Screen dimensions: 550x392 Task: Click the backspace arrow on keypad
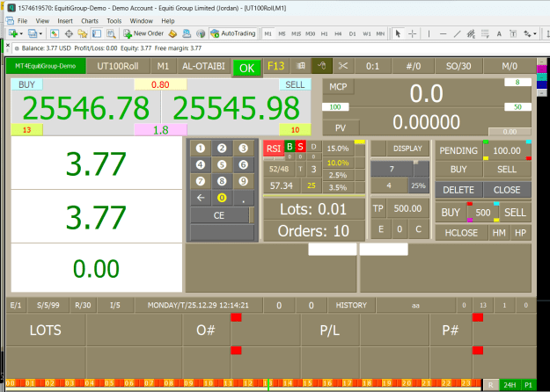click(201, 198)
